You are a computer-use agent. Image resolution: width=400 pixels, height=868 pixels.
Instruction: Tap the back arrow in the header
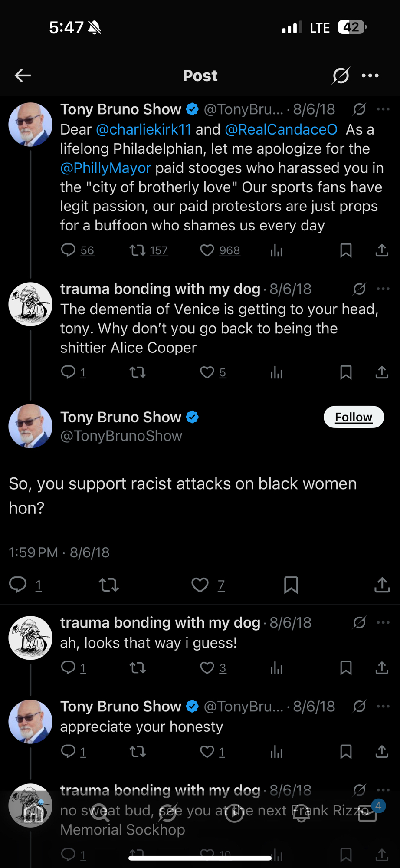point(23,76)
